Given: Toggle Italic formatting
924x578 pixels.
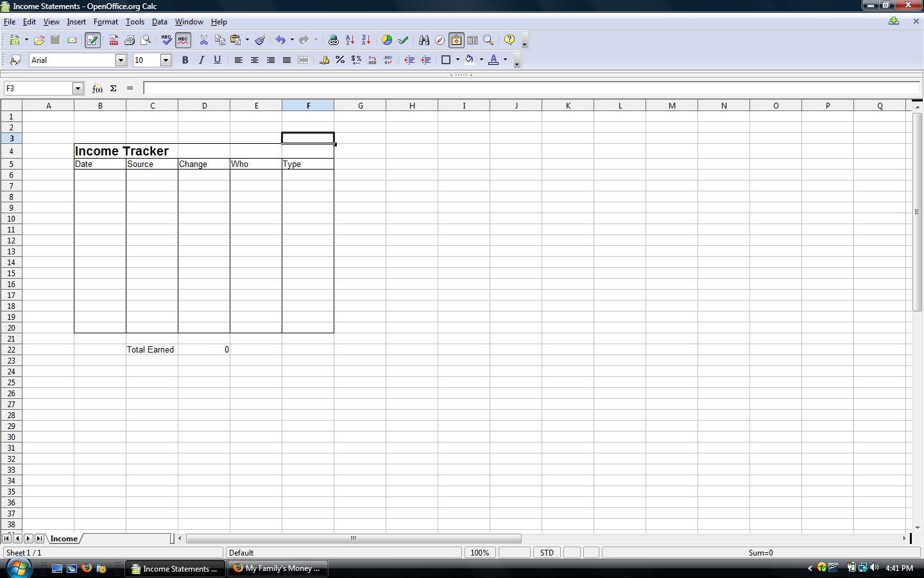Looking at the screenshot, I should (201, 60).
